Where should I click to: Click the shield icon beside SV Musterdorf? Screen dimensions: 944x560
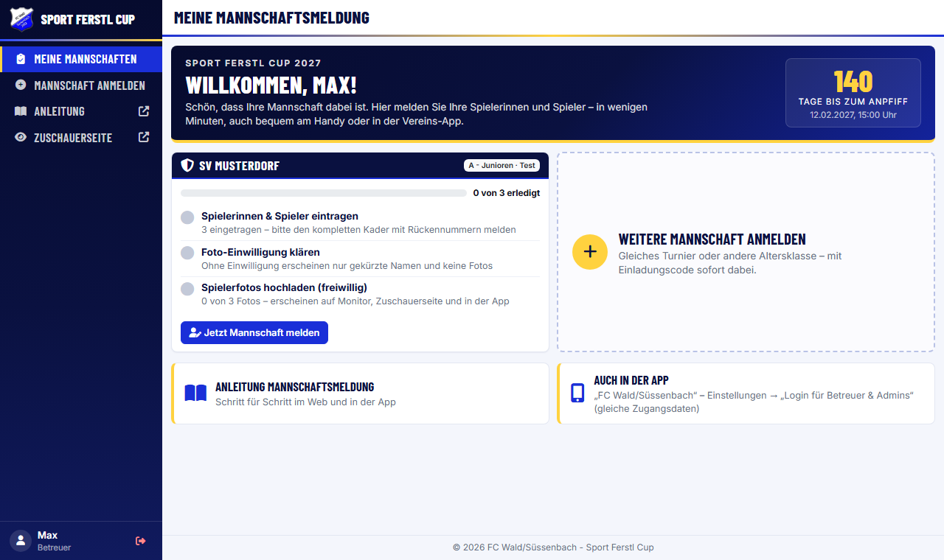click(187, 166)
